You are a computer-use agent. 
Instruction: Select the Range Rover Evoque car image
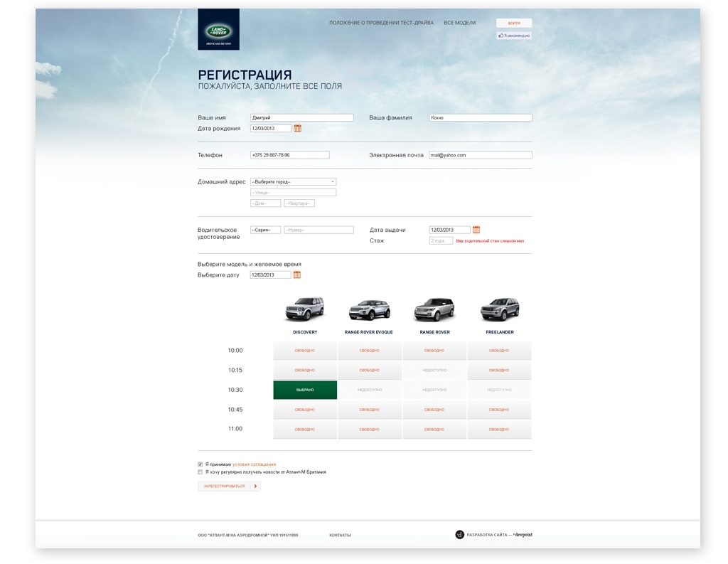click(369, 310)
